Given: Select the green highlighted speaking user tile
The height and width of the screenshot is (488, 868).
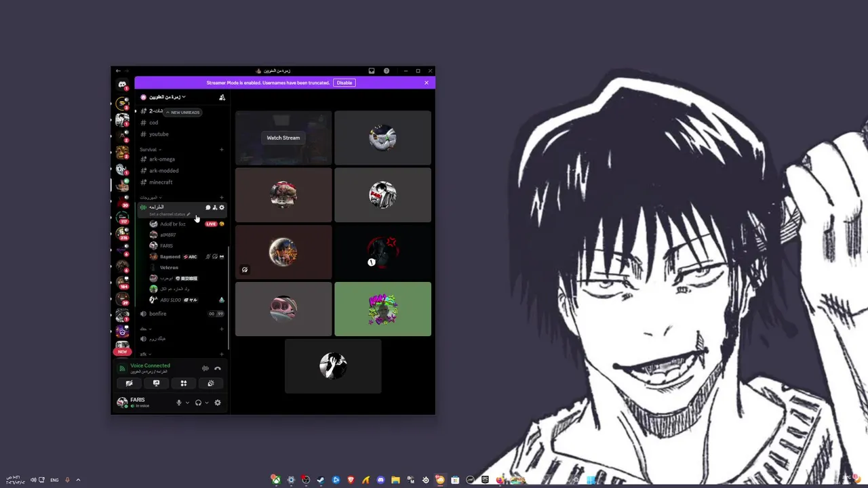Looking at the screenshot, I should 382,309.
